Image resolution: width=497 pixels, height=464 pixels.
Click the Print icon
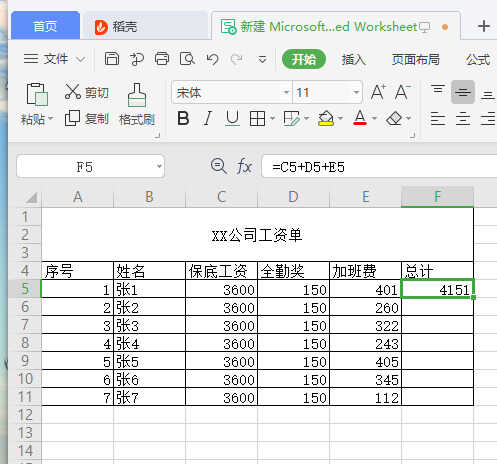162,59
